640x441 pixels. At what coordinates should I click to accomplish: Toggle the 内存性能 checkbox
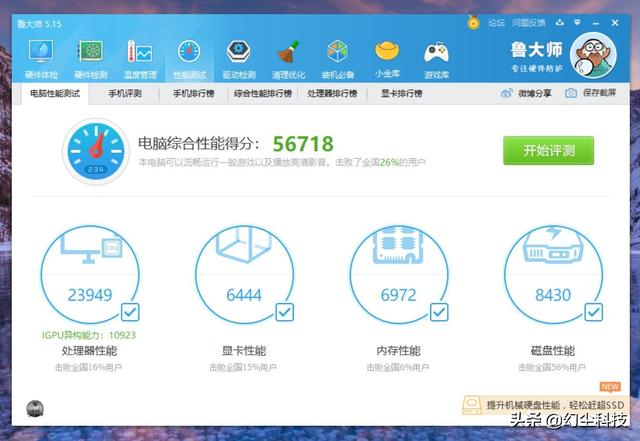[439, 312]
